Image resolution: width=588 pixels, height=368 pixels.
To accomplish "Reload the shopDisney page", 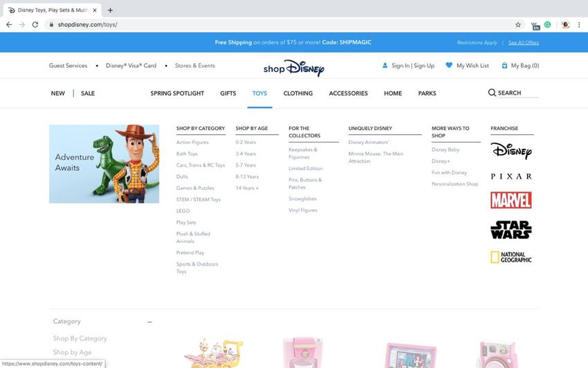I will 35,25.
